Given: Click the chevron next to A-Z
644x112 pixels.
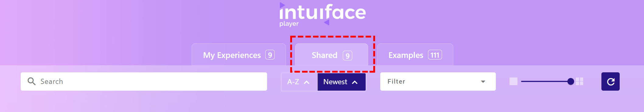Looking at the screenshot, I should pyautogui.click(x=307, y=82).
